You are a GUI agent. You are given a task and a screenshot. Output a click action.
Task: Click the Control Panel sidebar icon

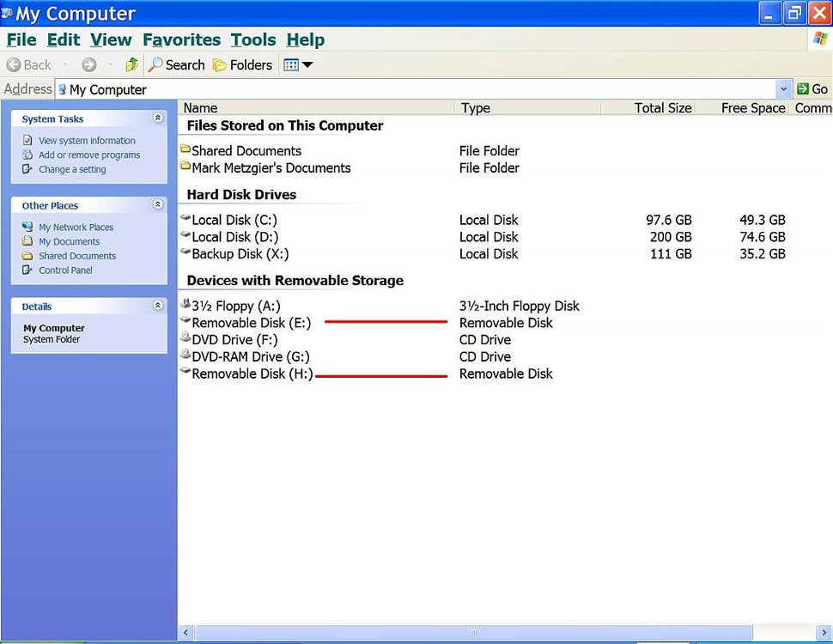point(27,270)
